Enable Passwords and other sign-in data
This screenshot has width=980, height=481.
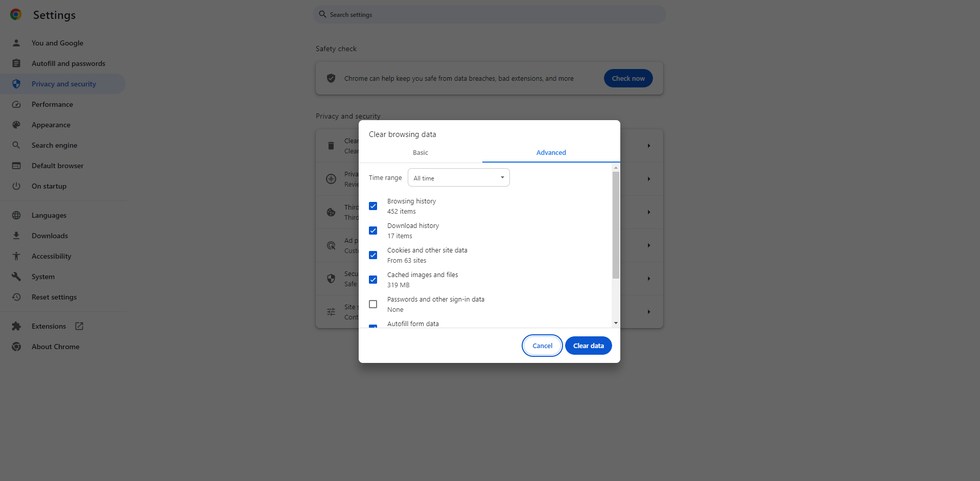click(373, 304)
